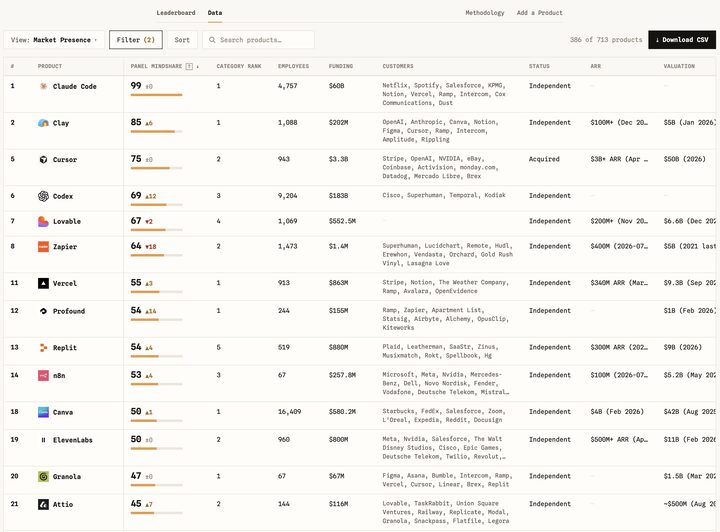The image size is (720, 532).
Task: Click Canva's $4B (Feb 2026) ARR
Action: click(x=617, y=411)
